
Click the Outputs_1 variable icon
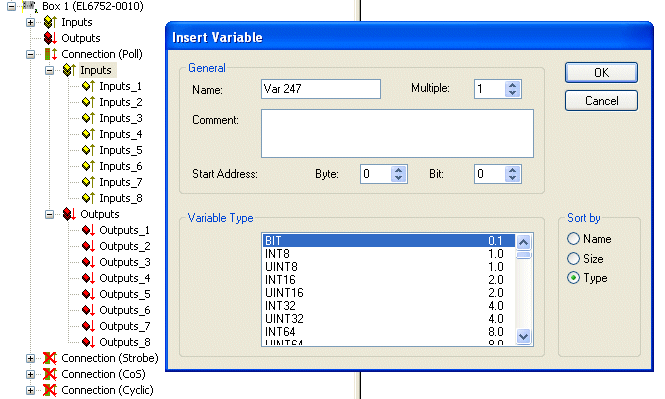pyautogui.click(x=88, y=230)
